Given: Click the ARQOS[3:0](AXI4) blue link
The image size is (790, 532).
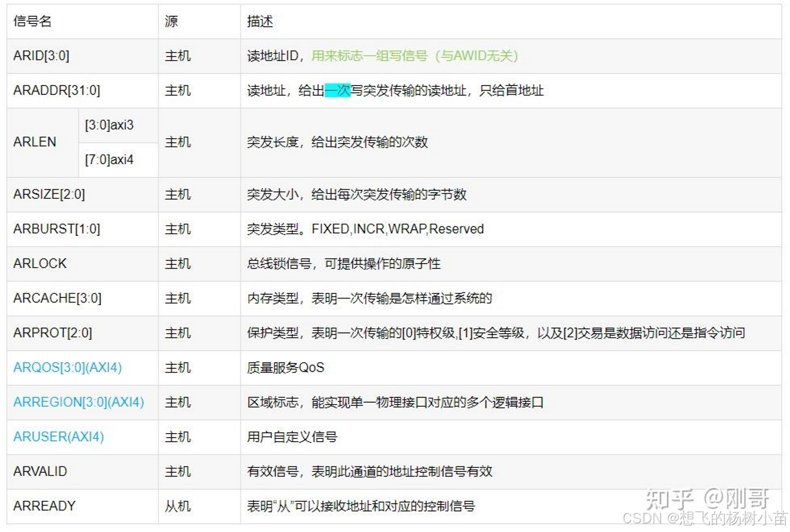Looking at the screenshot, I should coord(67,368).
